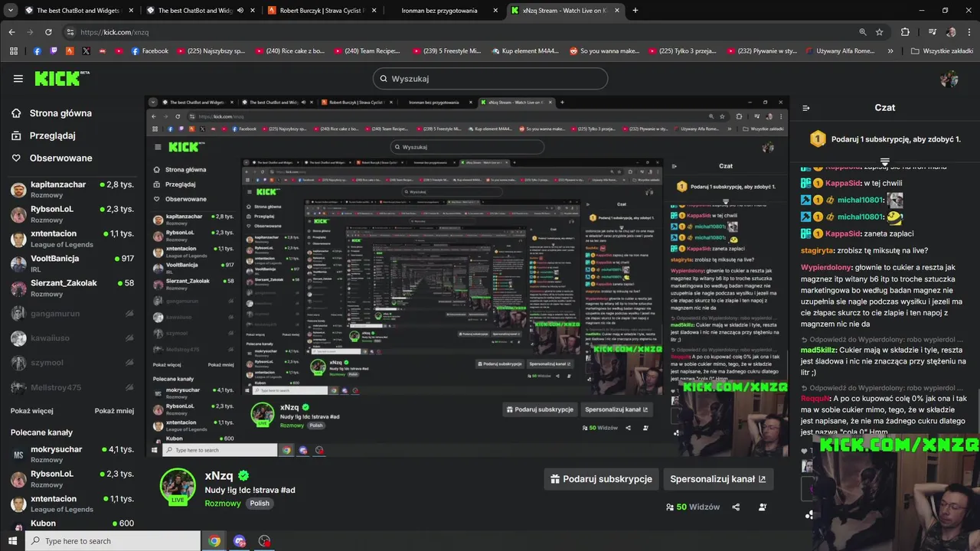Open the Facebook icon-only bookmark
The image size is (980, 551).
[38, 51]
